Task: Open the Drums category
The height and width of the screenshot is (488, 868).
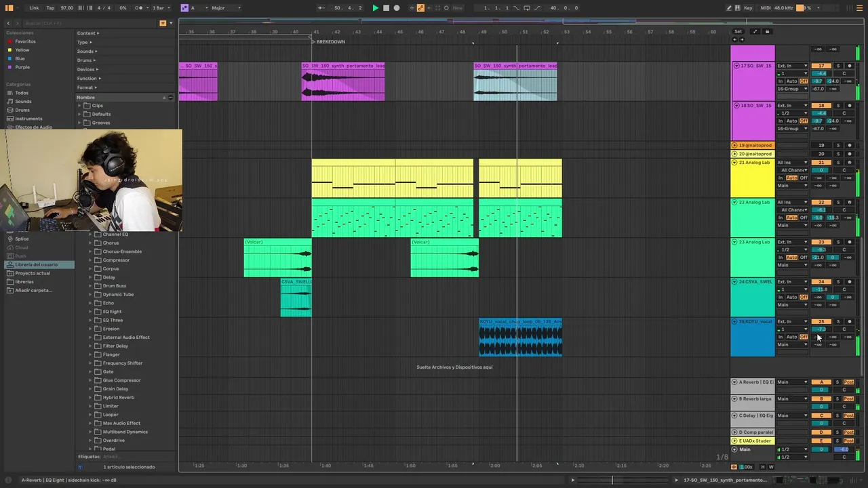Action: [22, 110]
